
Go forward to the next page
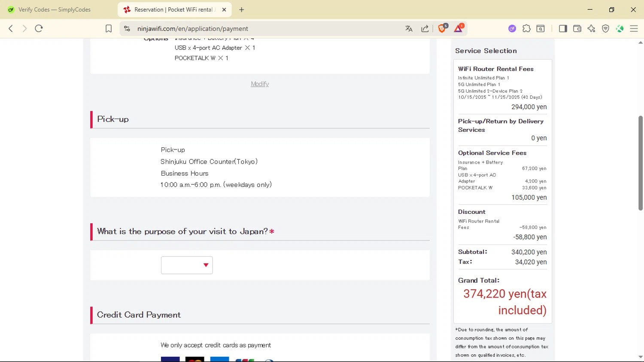[x=24, y=29]
